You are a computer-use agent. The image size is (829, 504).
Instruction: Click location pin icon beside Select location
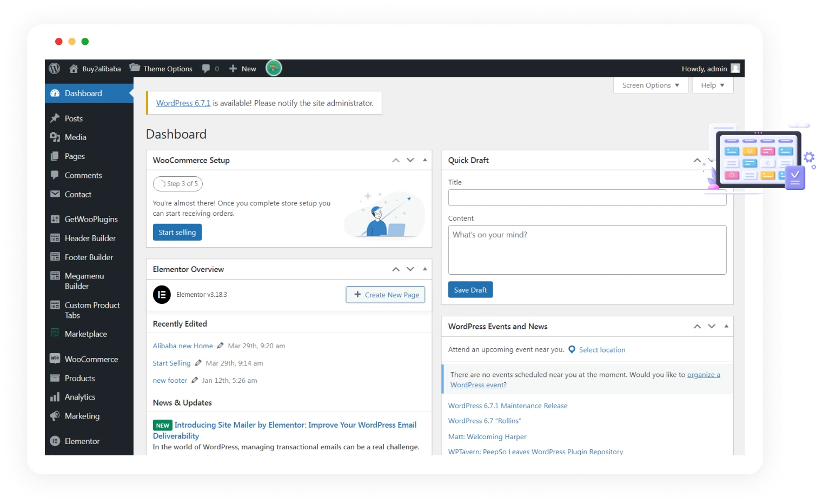click(x=572, y=349)
